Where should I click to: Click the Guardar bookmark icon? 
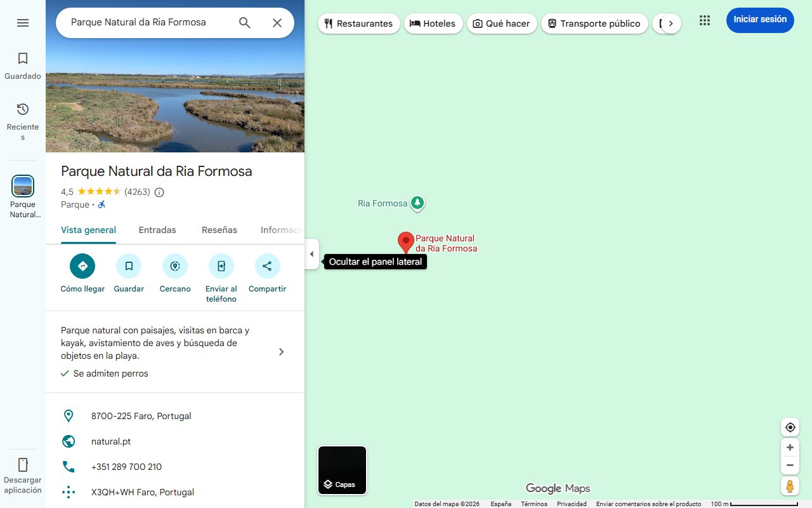pos(129,266)
